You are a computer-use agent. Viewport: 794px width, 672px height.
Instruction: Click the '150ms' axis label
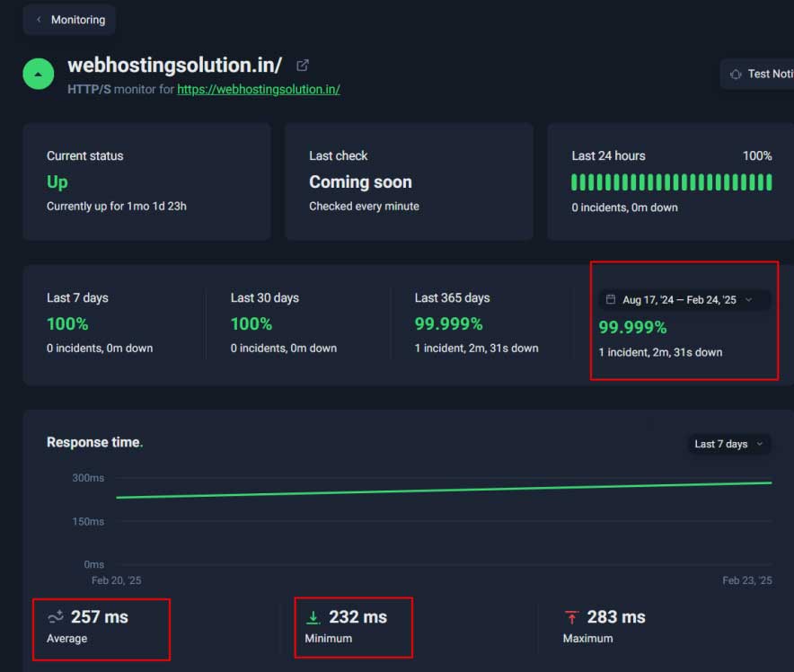(88, 522)
